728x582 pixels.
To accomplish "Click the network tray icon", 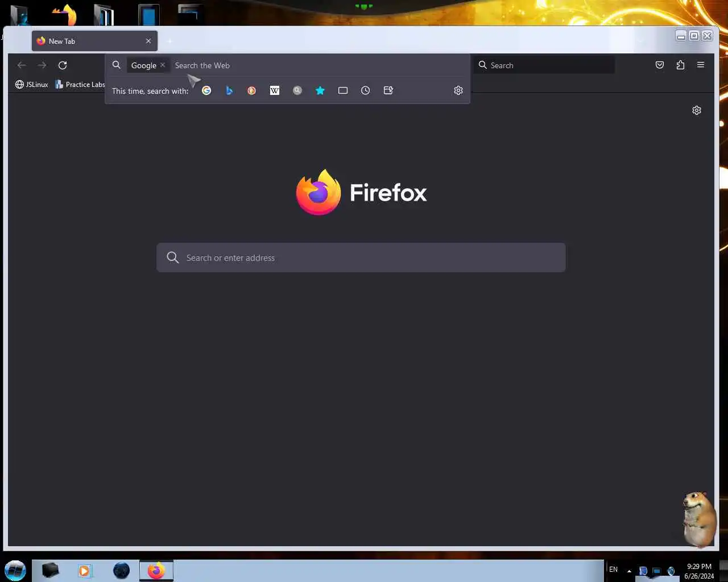I will point(657,571).
